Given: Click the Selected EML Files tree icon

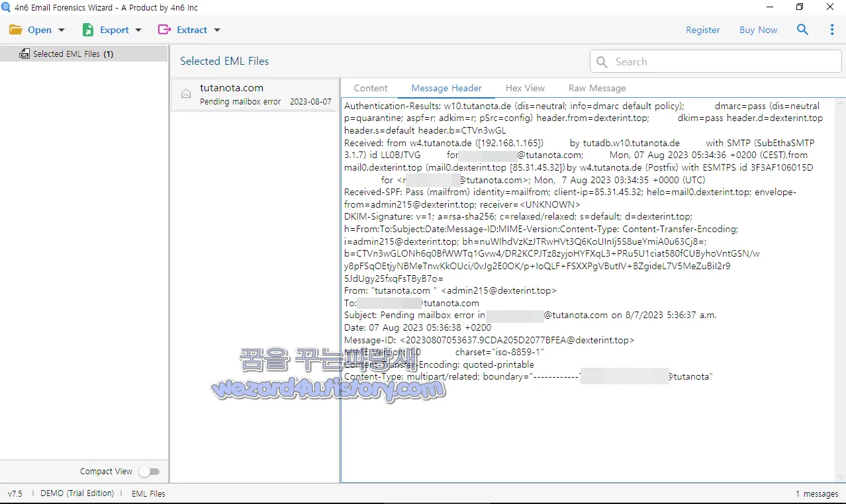Looking at the screenshot, I should (24, 54).
